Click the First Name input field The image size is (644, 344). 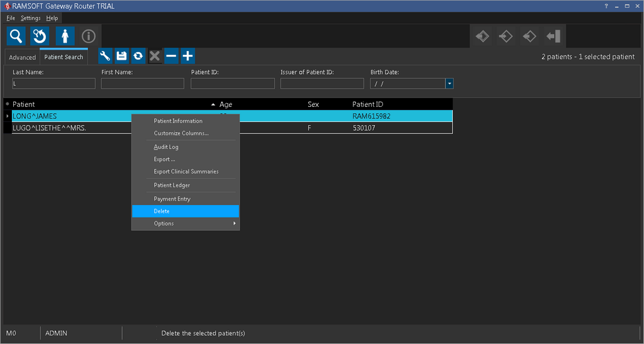(142, 84)
